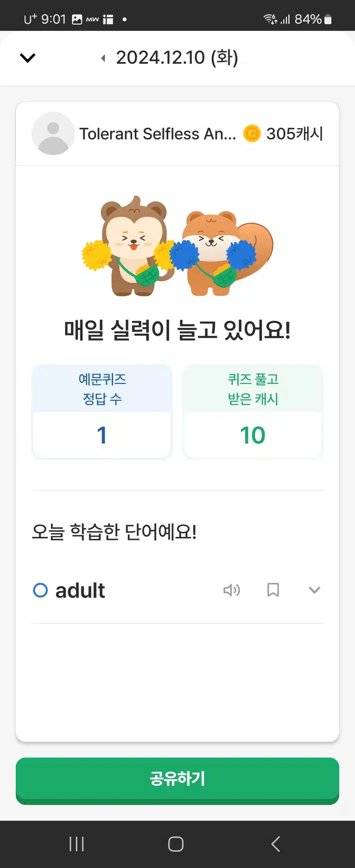The image size is (355, 868).
Task: Collapse the screen with the down chevron
Action: [x=28, y=58]
